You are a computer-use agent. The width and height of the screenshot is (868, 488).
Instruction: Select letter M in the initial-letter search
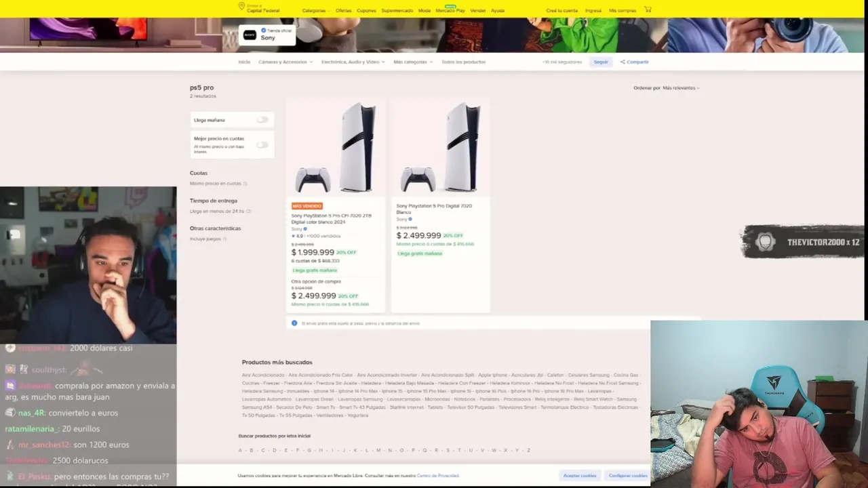point(378,450)
